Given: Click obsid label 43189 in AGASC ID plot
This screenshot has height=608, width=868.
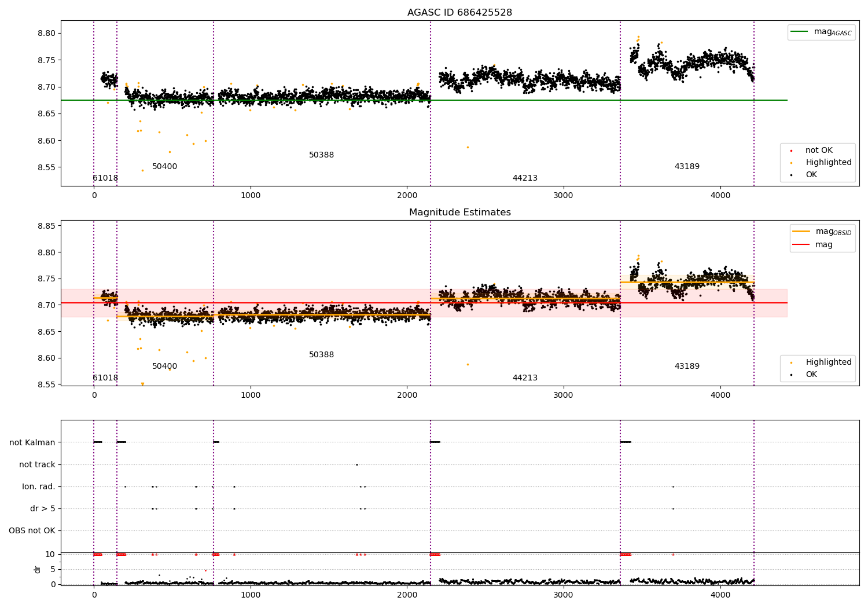Looking at the screenshot, I should pyautogui.click(x=687, y=167).
